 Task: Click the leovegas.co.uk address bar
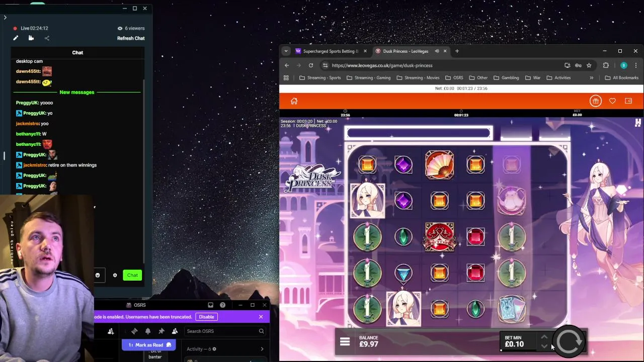pos(445,65)
